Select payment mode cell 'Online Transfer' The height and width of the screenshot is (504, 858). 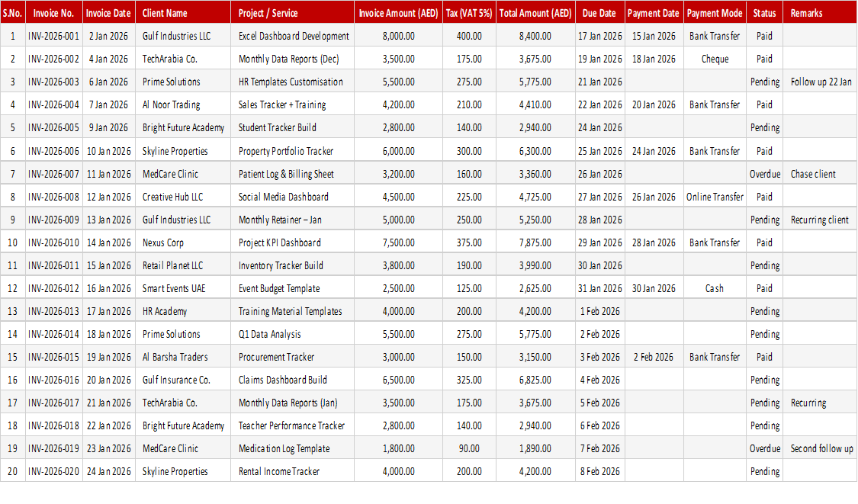click(x=715, y=197)
